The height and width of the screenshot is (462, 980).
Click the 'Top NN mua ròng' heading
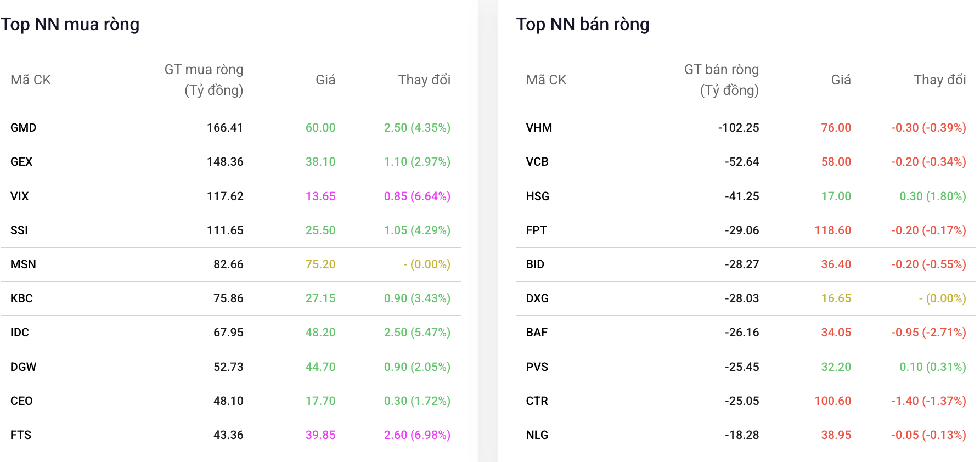[x=70, y=25]
